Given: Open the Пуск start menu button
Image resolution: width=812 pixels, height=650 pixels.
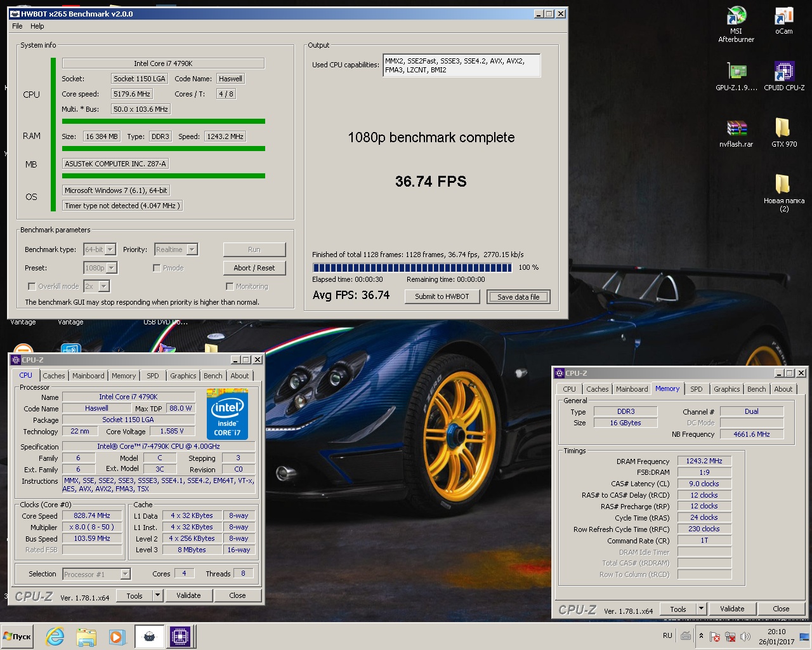Looking at the screenshot, I should (x=17, y=637).
